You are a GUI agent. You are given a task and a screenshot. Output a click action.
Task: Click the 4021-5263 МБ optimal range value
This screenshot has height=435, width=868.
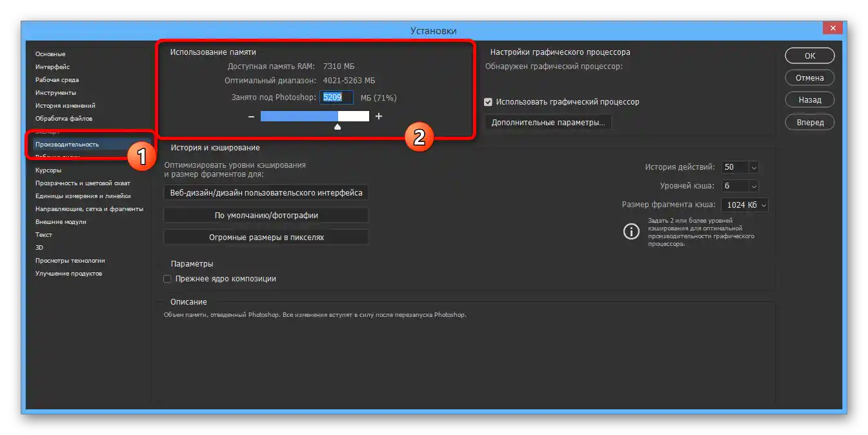point(349,81)
